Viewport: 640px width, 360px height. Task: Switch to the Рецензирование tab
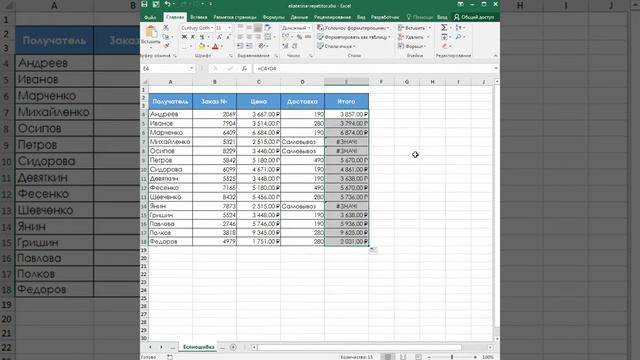(x=332, y=17)
